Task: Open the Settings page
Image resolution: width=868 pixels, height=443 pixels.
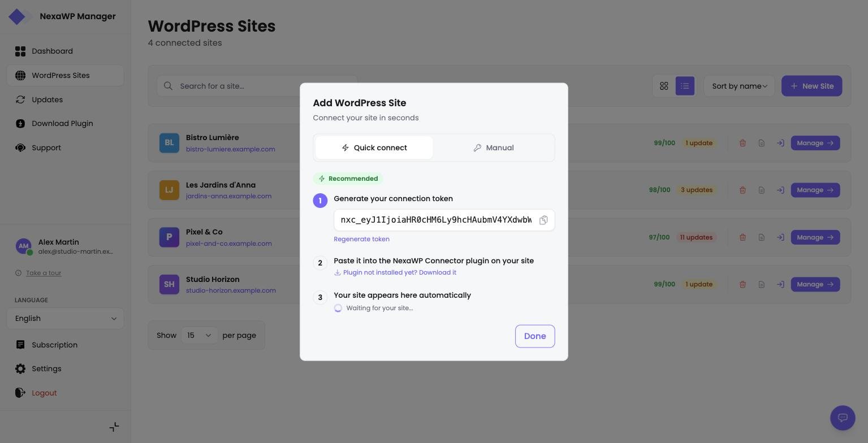Action: [65, 369]
